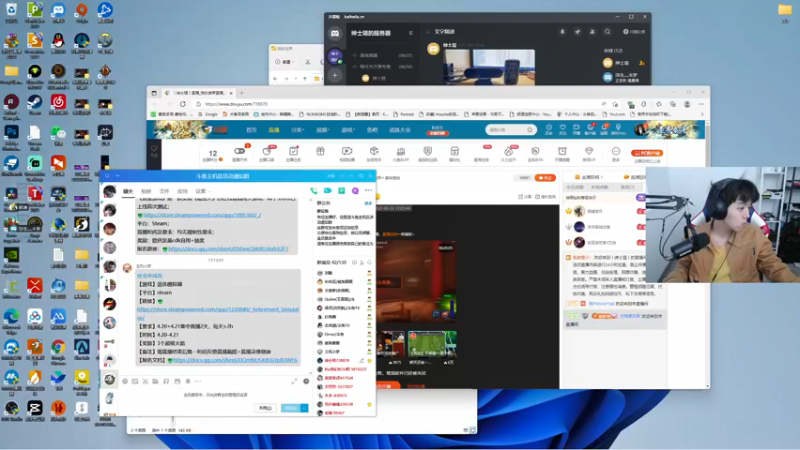Image resolution: width=800 pixels, height=450 pixels.
Task: Open the NVIDIA GeForce desktop icon
Action: point(11,255)
